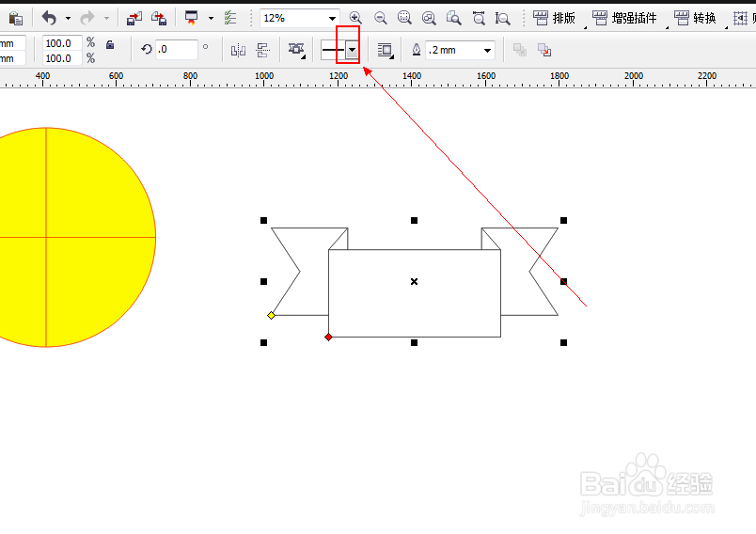
Task: Open the options checklist icon
Action: [x=230, y=18]
